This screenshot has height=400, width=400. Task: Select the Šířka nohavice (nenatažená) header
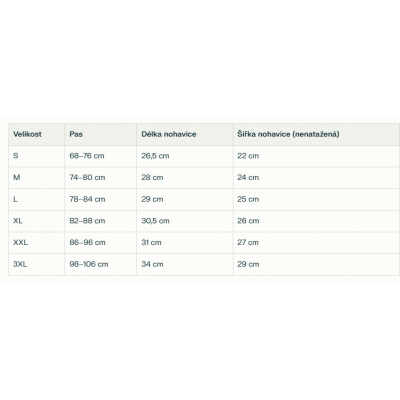point(288,134)
